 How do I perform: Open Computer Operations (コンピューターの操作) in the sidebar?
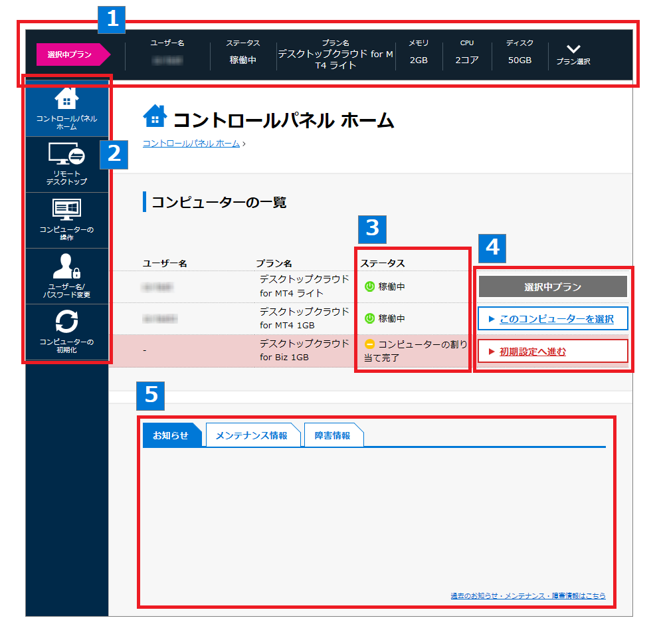click(66, 220)
